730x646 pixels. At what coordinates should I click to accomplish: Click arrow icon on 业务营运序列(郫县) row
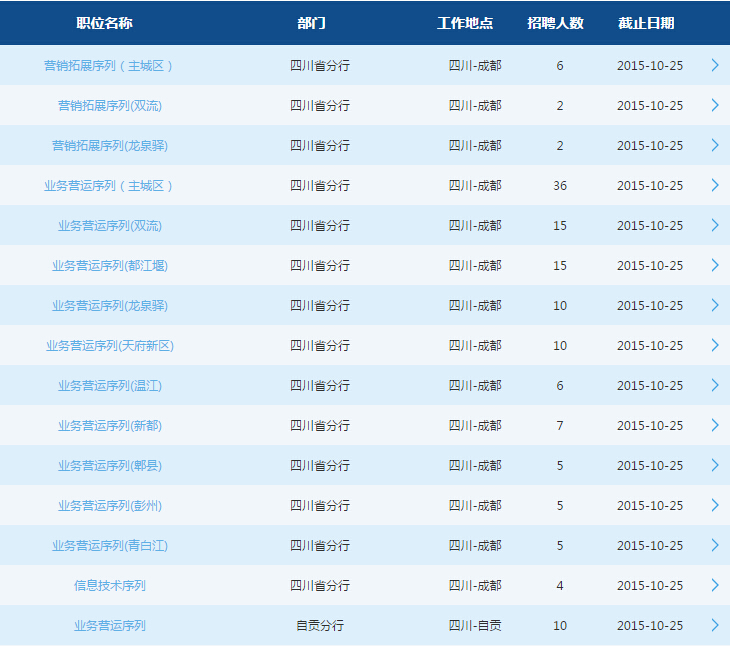[x=714, y=465]
